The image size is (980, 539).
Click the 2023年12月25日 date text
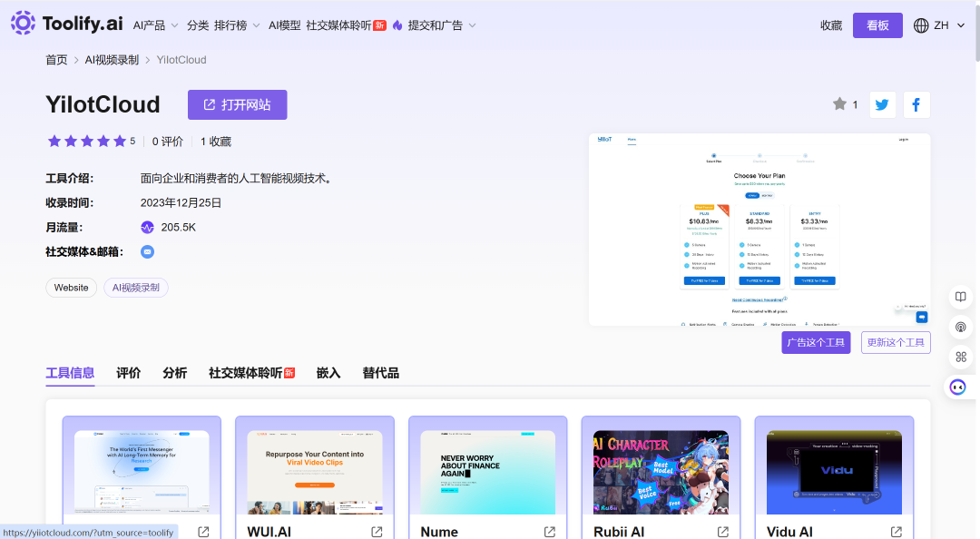point(181,203)
